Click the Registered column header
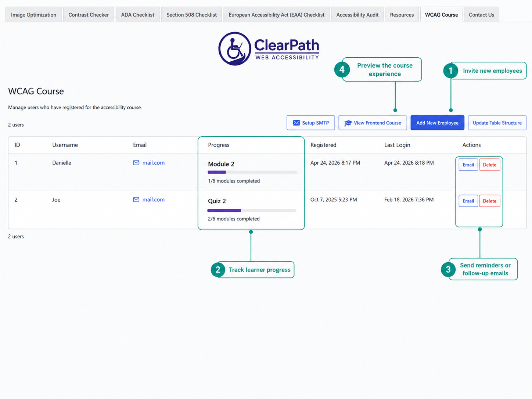 tap(323, 145)
